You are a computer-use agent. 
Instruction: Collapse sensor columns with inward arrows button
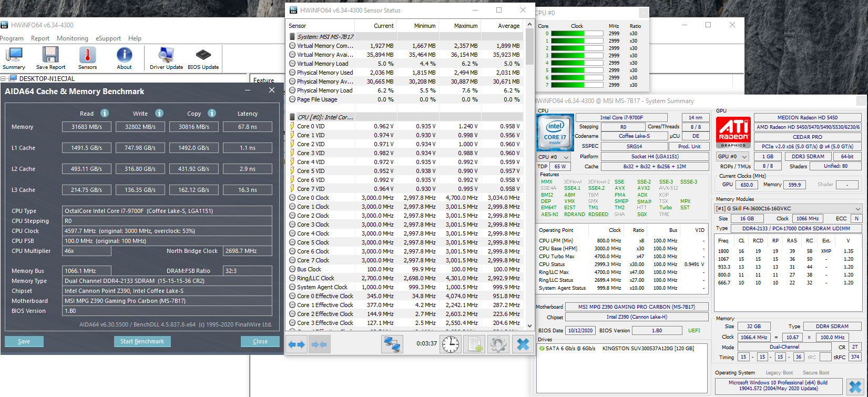(x=319, y=344)
